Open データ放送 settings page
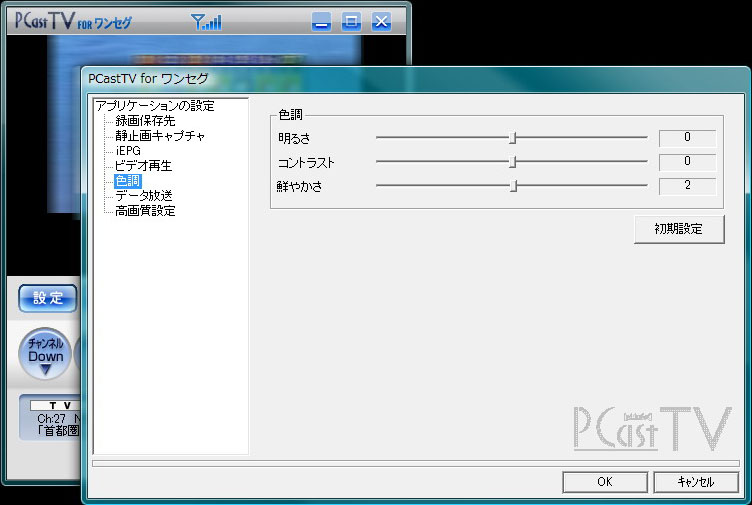The height and width of the screenshot is (505, 752). 143,196
